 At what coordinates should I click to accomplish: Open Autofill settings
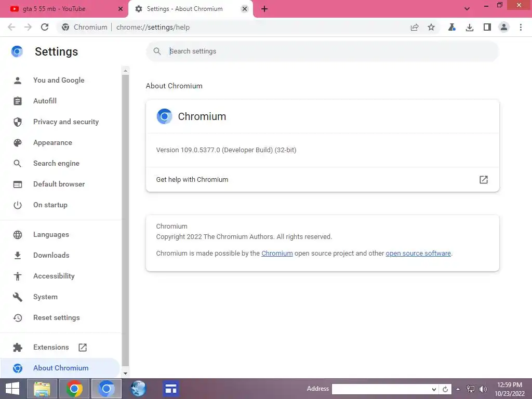45,101
